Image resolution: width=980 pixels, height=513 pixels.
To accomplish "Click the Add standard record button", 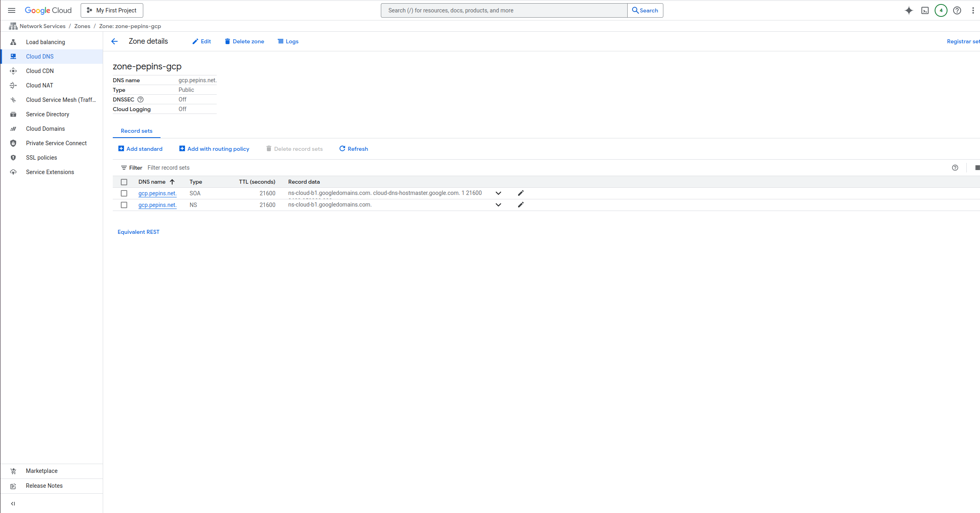I will click(140, 148).
